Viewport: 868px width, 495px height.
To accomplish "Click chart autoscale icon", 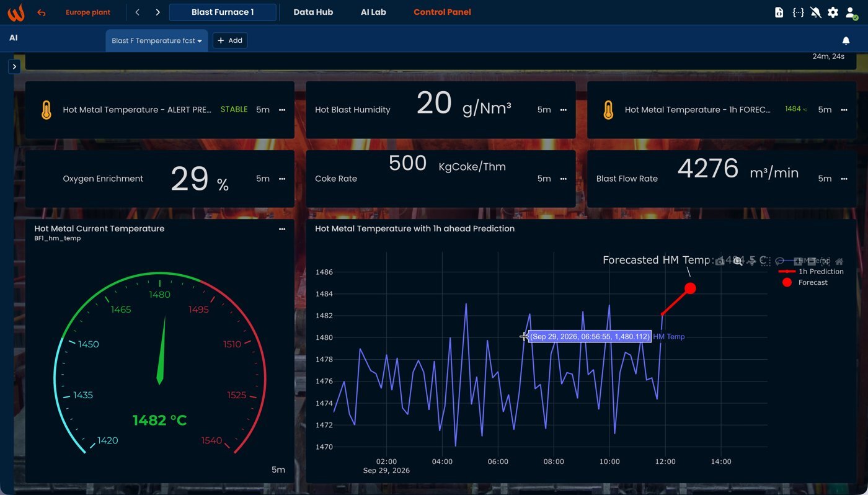I will coord(825,261).
